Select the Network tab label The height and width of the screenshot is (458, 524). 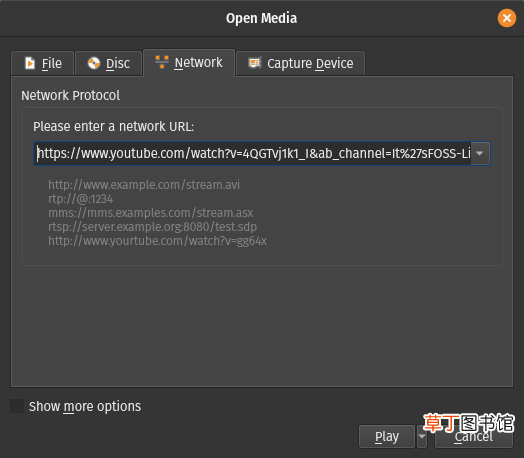click(198, 62)
